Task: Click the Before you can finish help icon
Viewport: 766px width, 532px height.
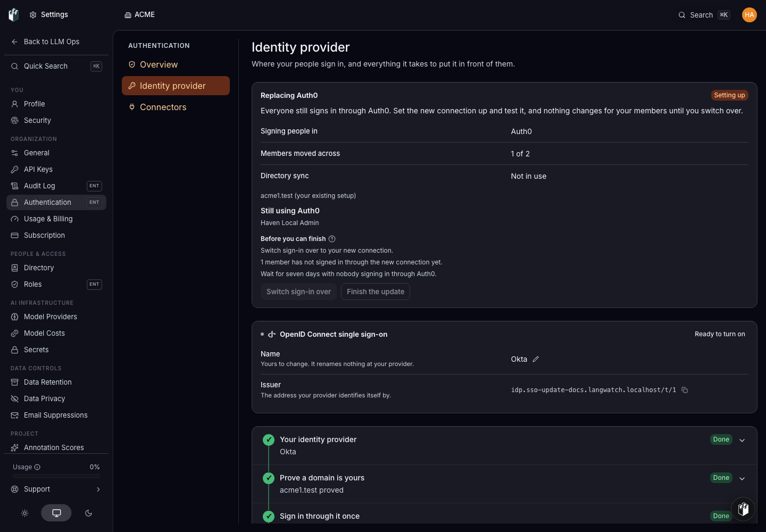Action: pos(332,239)
